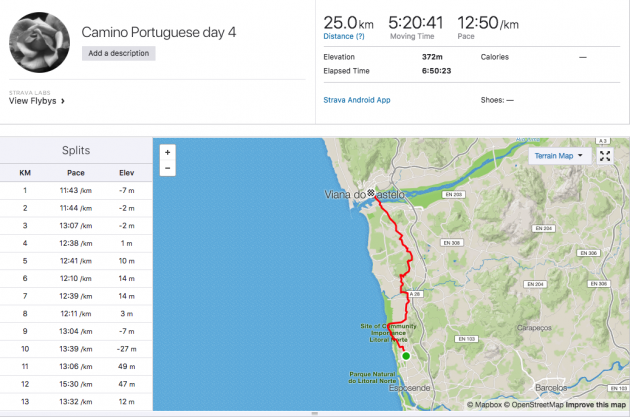Enter fullscreen map view
The image size is (630, 417).
pos(605,156)
